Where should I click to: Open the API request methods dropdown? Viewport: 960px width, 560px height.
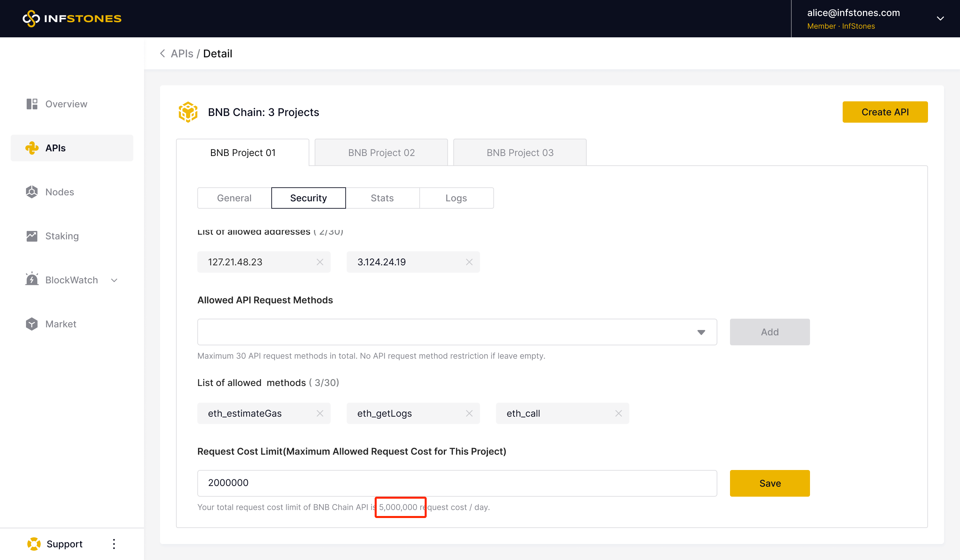457,332
